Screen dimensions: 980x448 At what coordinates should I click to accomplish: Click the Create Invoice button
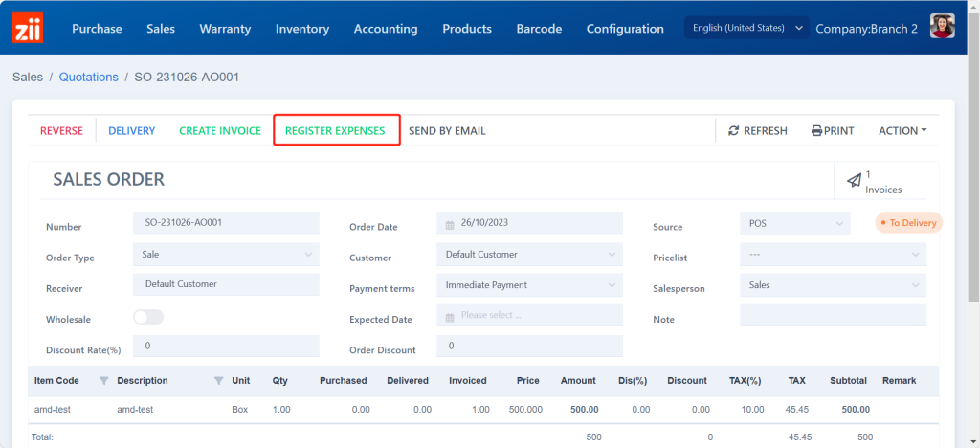click(x=220, y=131)
